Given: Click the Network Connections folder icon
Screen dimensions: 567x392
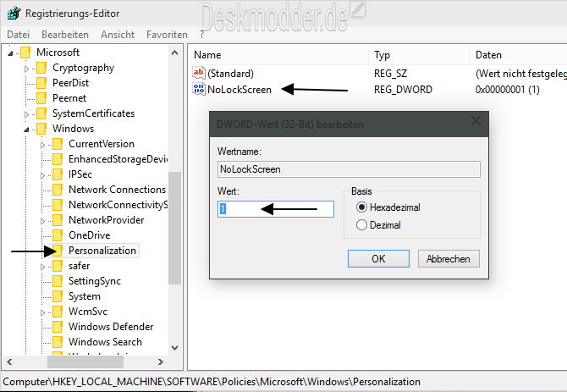Looking at the screenshot, I should click(x=58, y=190).
